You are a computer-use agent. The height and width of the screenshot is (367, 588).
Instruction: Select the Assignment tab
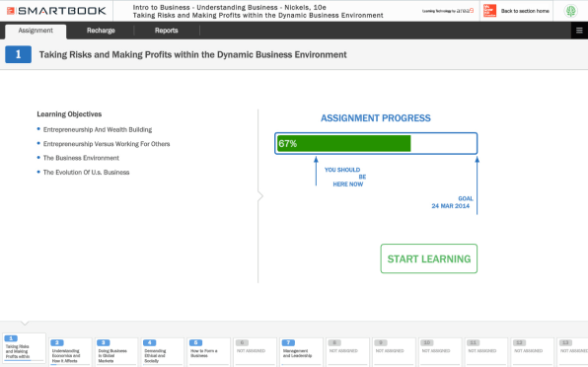[x=36, y=32]
